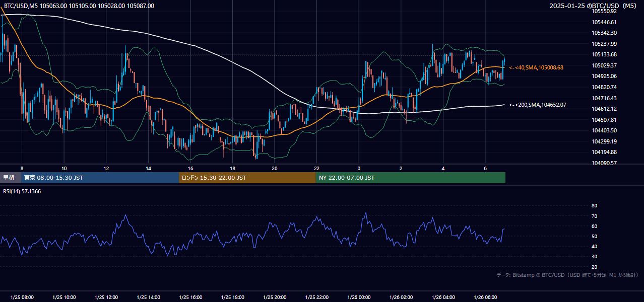Click price axis value 105550.92

click(x=604, y=11)
